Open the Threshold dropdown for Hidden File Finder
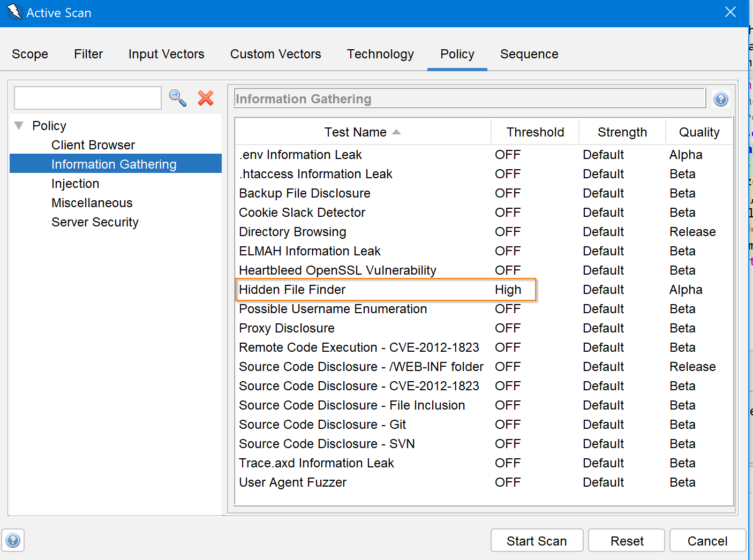Screen dimensions: 753x560 [x=507, y=289]
